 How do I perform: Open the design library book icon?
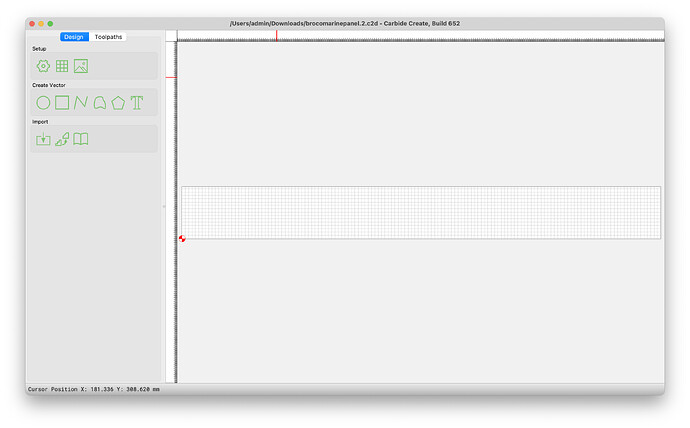click(81, 139)
